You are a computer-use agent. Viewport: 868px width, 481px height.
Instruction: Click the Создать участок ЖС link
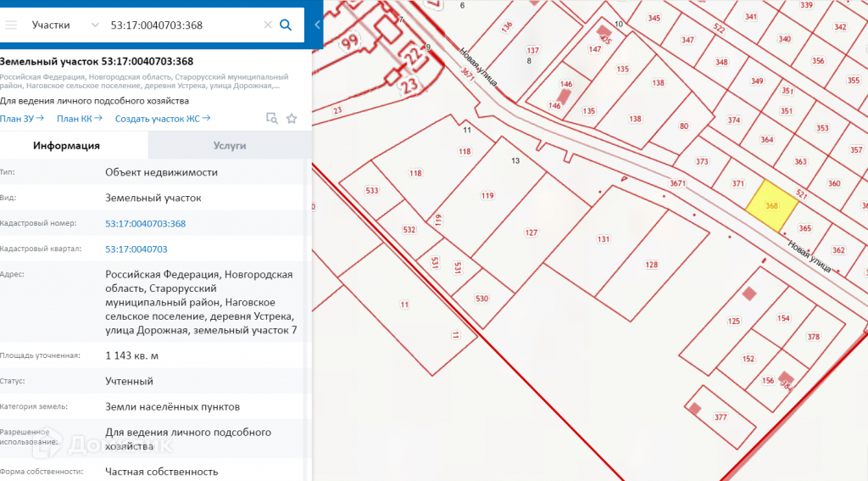pos(163,119)
